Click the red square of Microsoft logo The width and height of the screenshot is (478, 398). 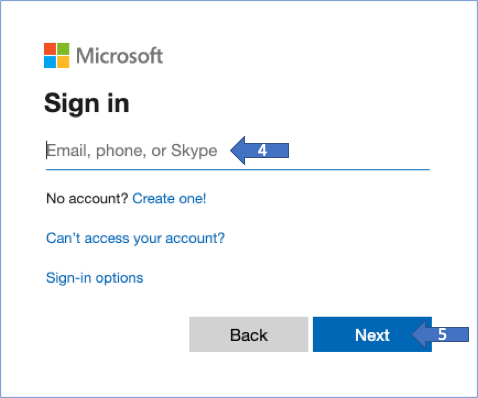(x=50, y=49)
